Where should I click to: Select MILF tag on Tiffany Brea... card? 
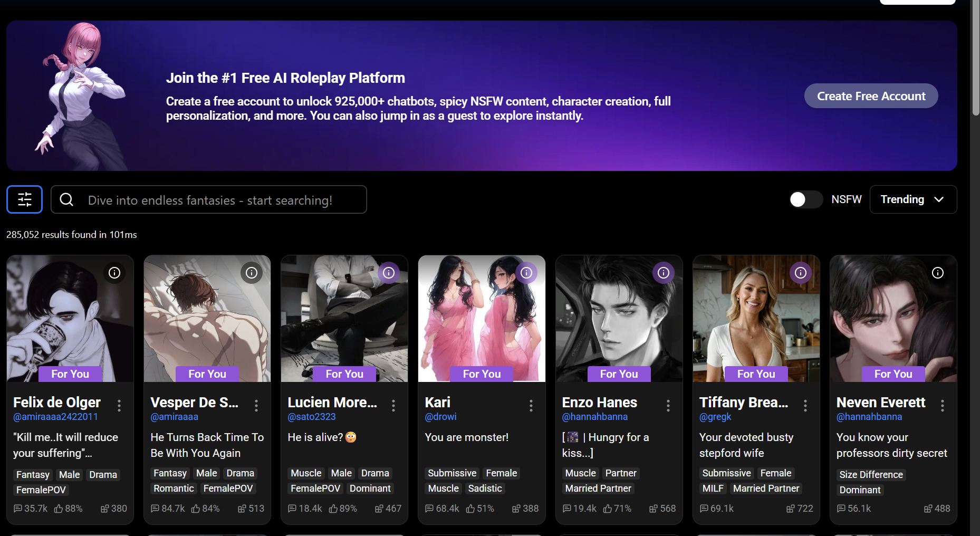pyautogui.click(x=713, y=489)
